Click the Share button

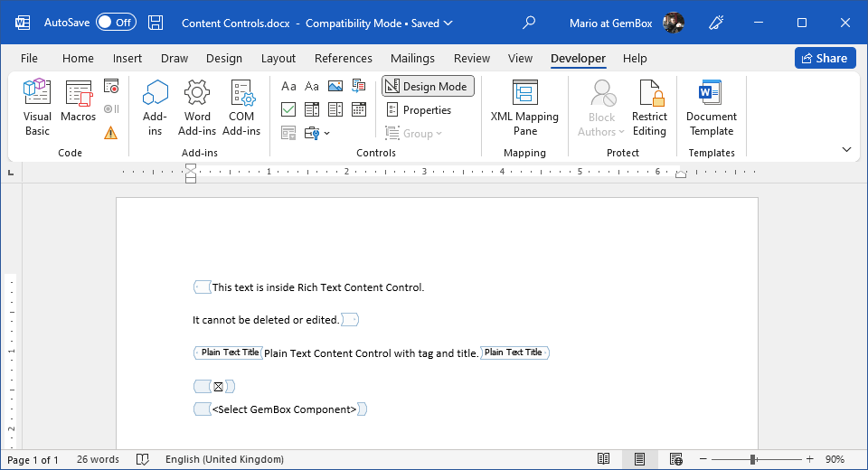[825, 59]
